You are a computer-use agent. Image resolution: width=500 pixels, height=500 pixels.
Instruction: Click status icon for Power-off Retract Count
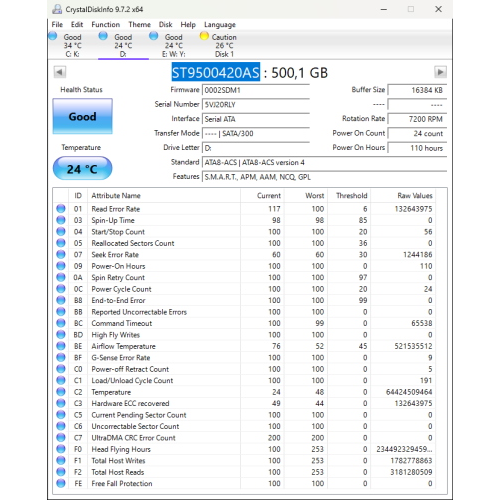[x=61, y=369]
